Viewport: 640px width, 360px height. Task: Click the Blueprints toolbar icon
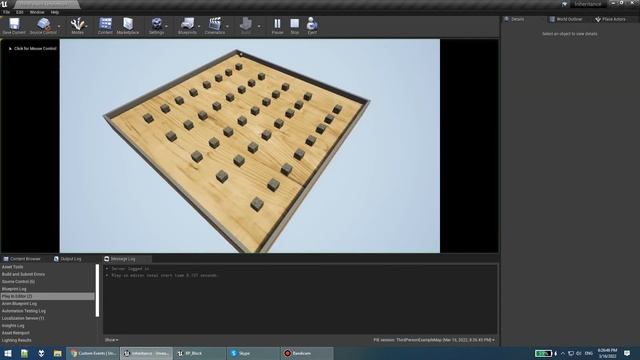pos(187,26)
